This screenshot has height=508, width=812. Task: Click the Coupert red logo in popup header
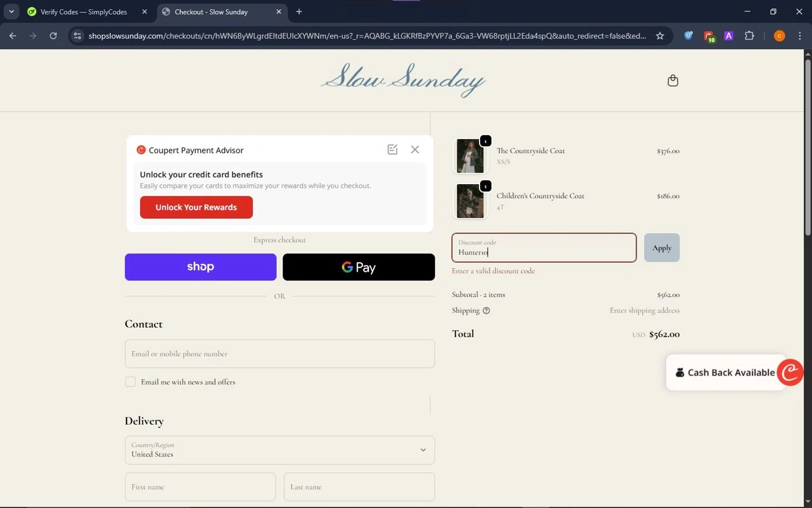point(141,150)
